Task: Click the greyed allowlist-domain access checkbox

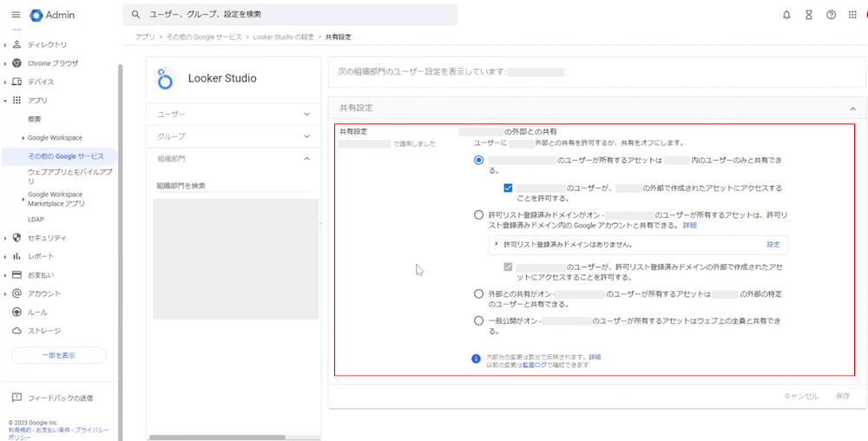Action: pyautogui.click(x=508, y=267)
